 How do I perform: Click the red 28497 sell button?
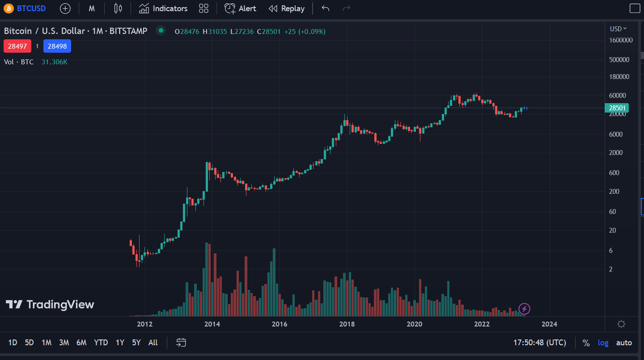pyautogui.click(x=17, y=46)
